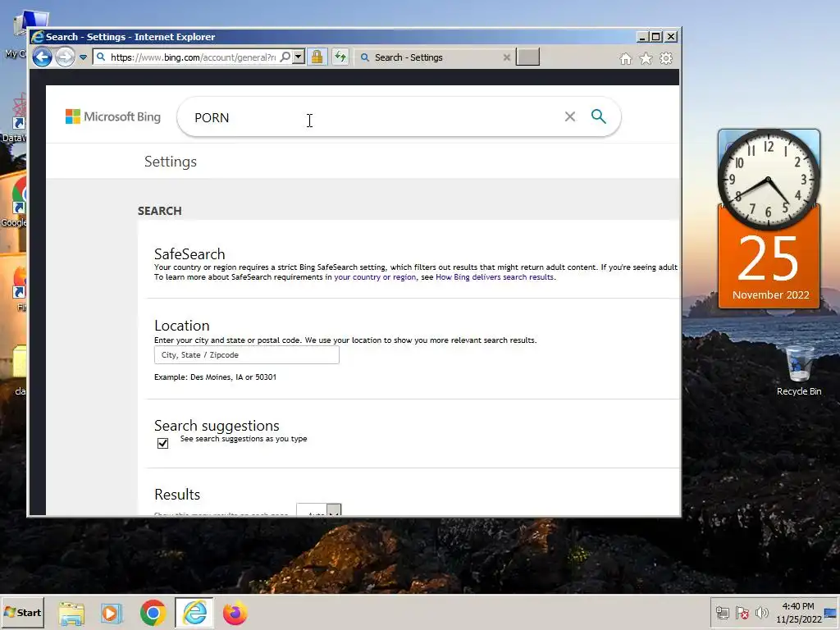Click the Start button
This screenshot has height=630, width=840.
coord(22,612)
